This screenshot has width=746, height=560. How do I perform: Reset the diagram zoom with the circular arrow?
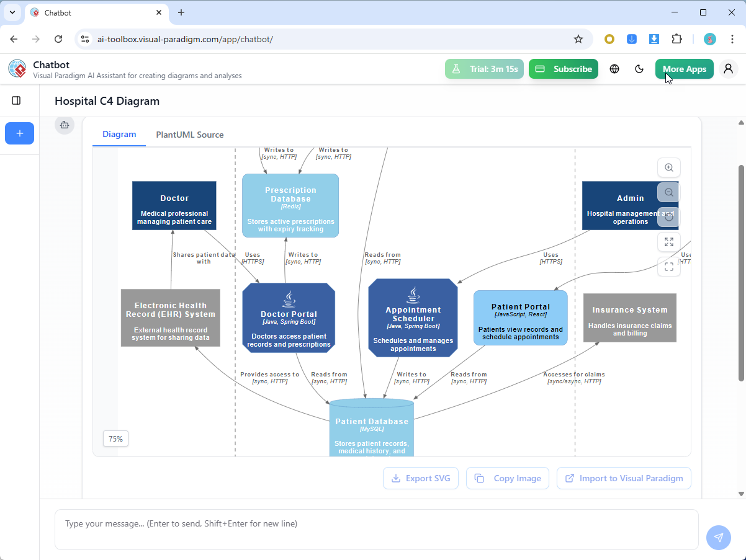point(669,216)
